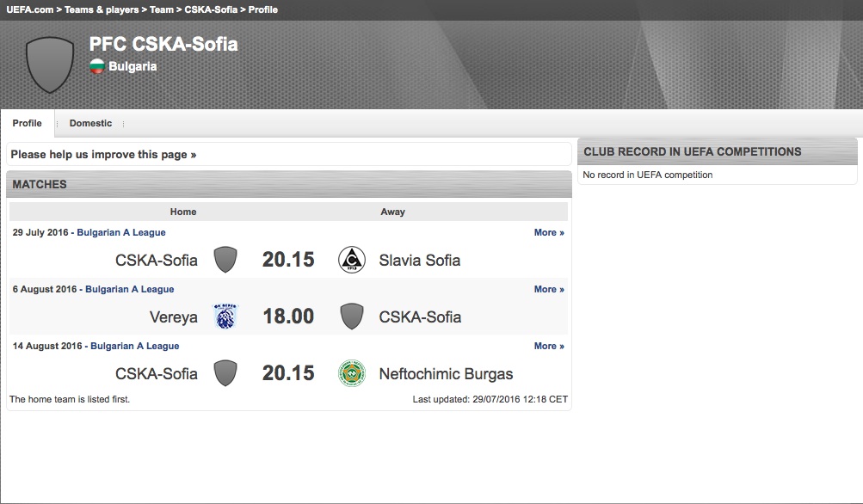Select the Profile tab
The image size is (863, 504).
coord(28,123)
